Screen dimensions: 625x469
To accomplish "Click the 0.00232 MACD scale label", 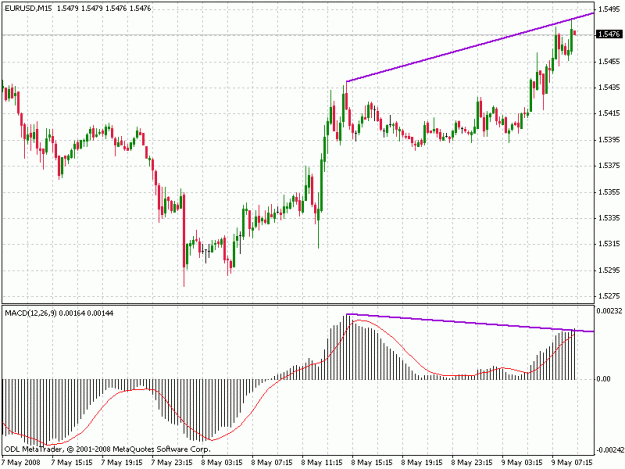I will [609, 310].
